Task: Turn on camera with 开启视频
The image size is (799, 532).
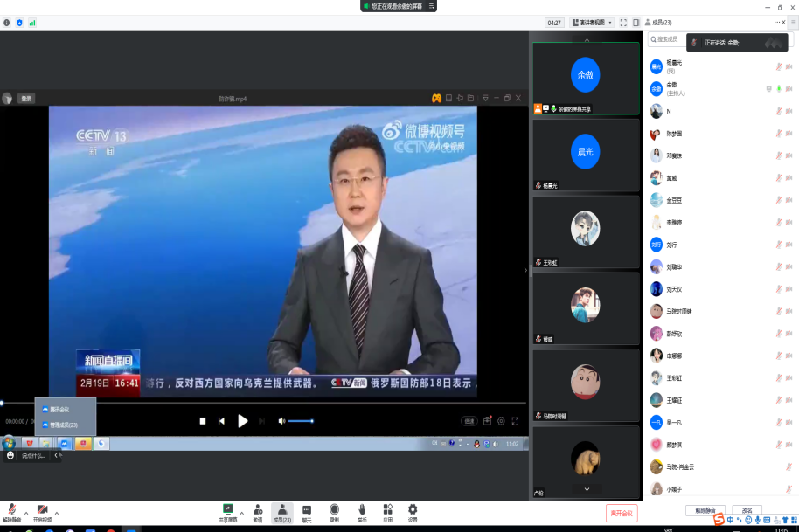Action: 42,511
